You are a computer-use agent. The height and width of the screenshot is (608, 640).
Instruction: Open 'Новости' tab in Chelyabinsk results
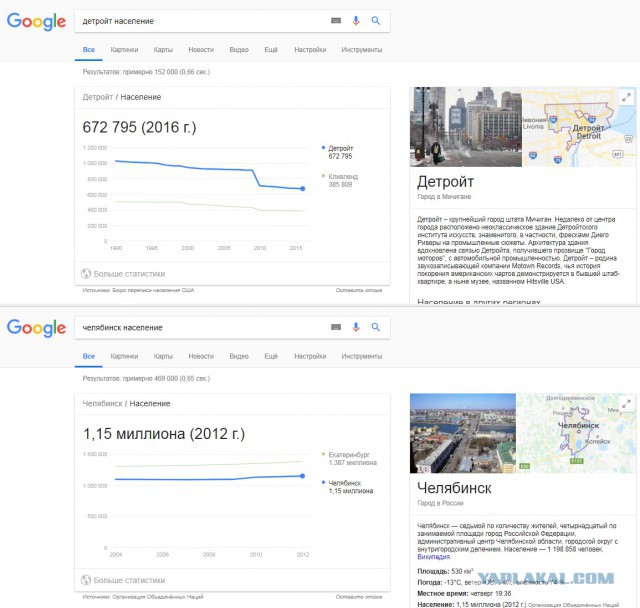tap(201, 356)
